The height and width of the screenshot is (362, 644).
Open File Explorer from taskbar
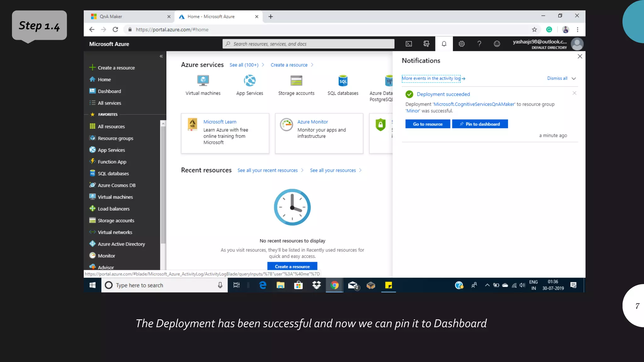[x=280, y=285]
